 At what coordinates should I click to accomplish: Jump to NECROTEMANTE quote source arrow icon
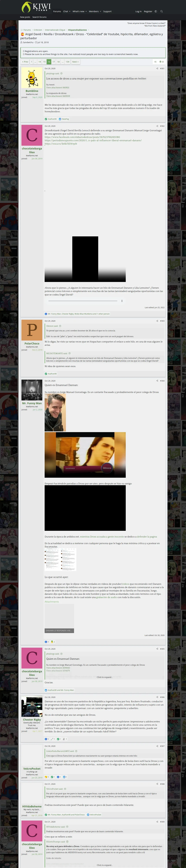70,353
